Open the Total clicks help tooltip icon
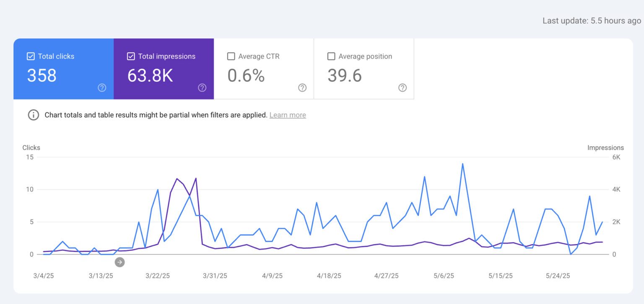This screenshot has height=304, width=644. click(101, 88)
